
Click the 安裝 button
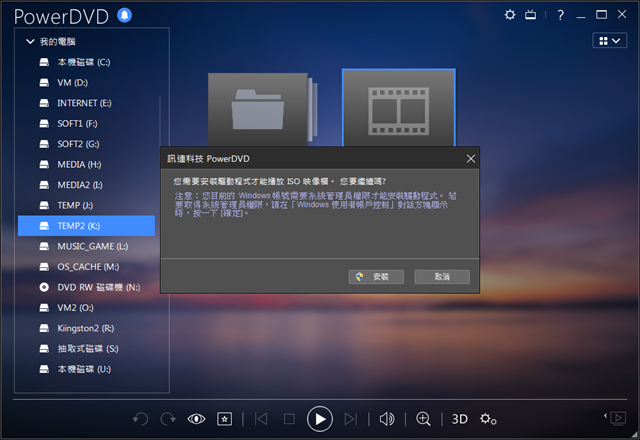click(376, 277)
